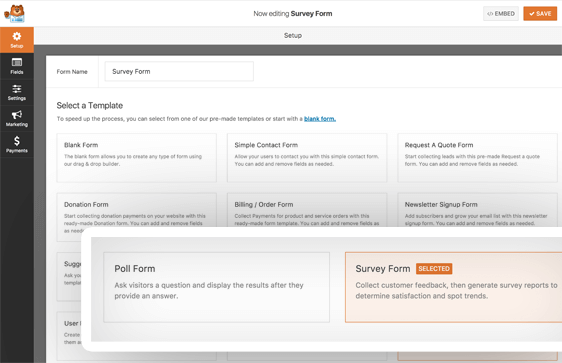Image resolution: width=562 pixels, height=363 pixels.
Task: Choose the Newsletter Signup Form template
Action: point(477,210)
